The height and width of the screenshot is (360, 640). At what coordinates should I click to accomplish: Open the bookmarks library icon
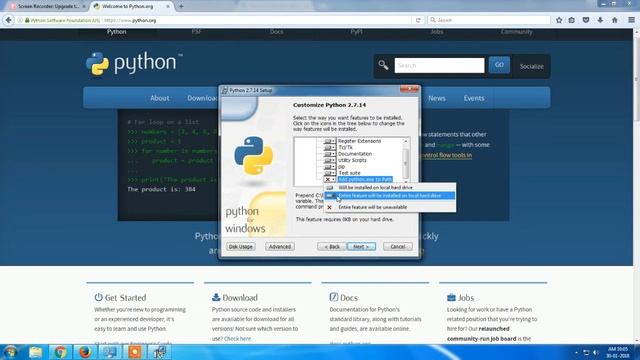[572, 20]
